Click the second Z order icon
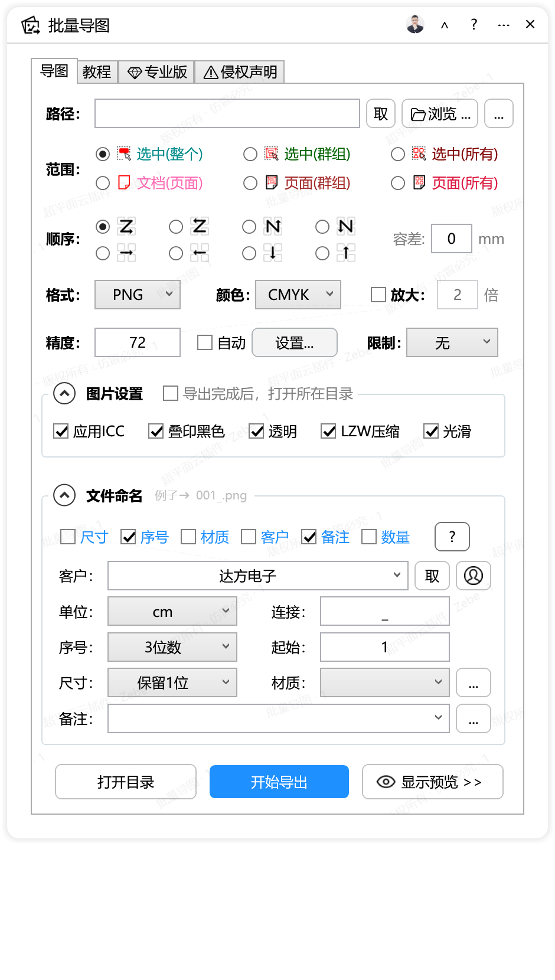This screenshot has width=555, height=980. [200, 226]
